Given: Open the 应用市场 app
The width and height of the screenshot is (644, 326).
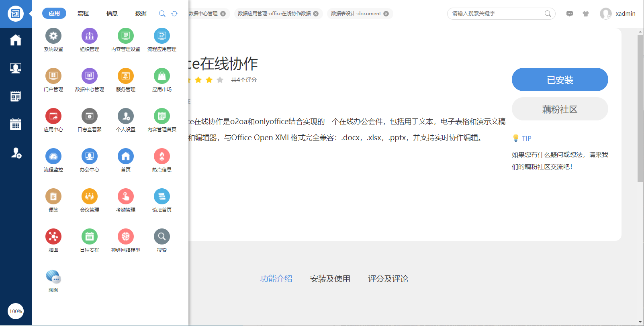Looking at the screenshot, I should tap(162, 76).
